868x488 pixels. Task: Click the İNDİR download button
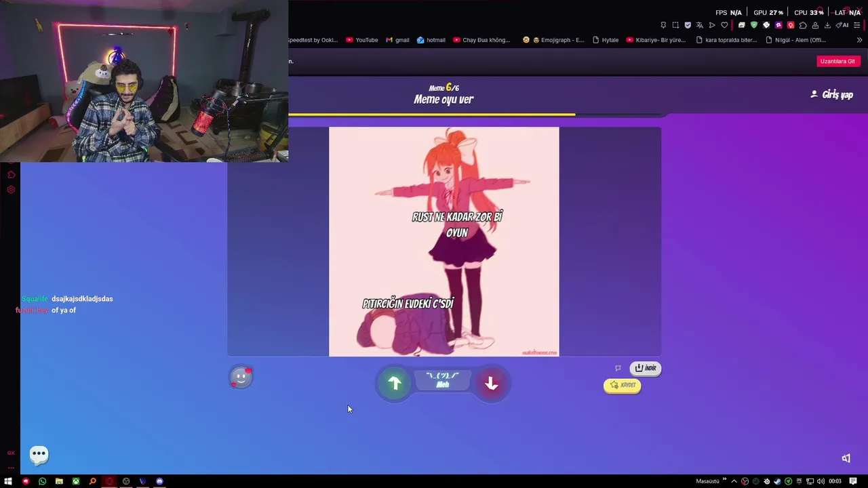click(646, 368)
